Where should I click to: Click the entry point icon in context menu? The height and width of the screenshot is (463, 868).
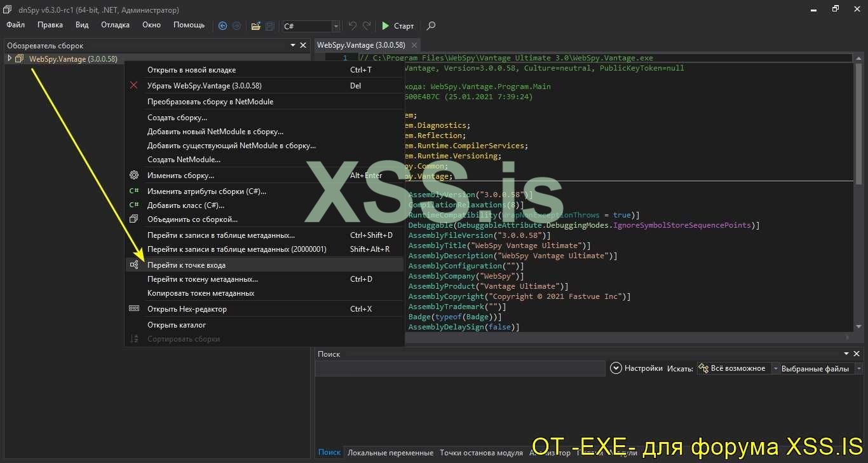point(133,265)
